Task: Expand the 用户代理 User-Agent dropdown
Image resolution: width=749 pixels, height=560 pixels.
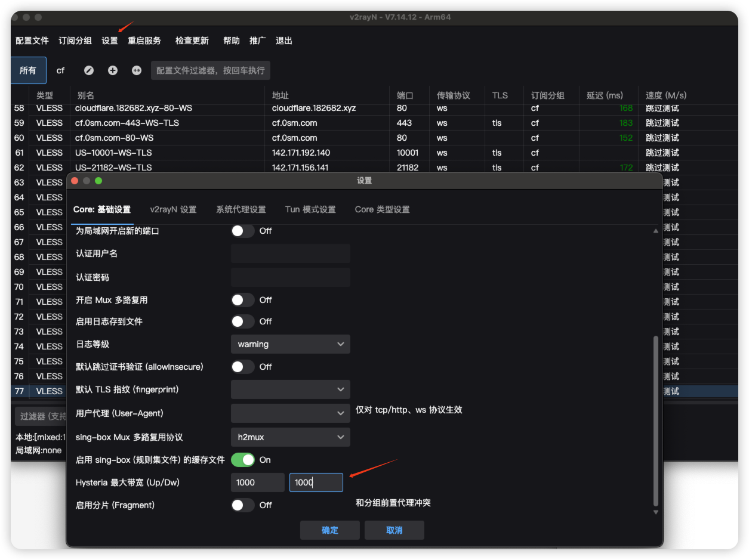Action: 290,413
